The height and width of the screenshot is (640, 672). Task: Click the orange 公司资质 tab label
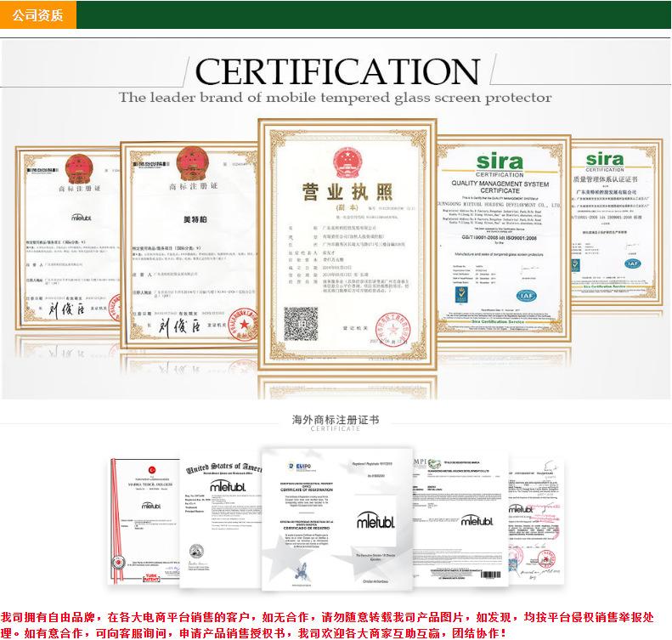(x=37, y=15)
